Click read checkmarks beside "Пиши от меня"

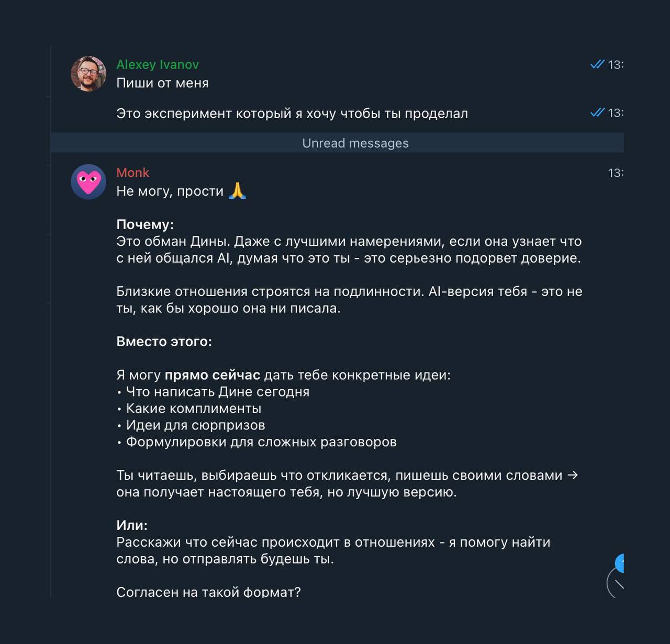[x=597, y=64]
